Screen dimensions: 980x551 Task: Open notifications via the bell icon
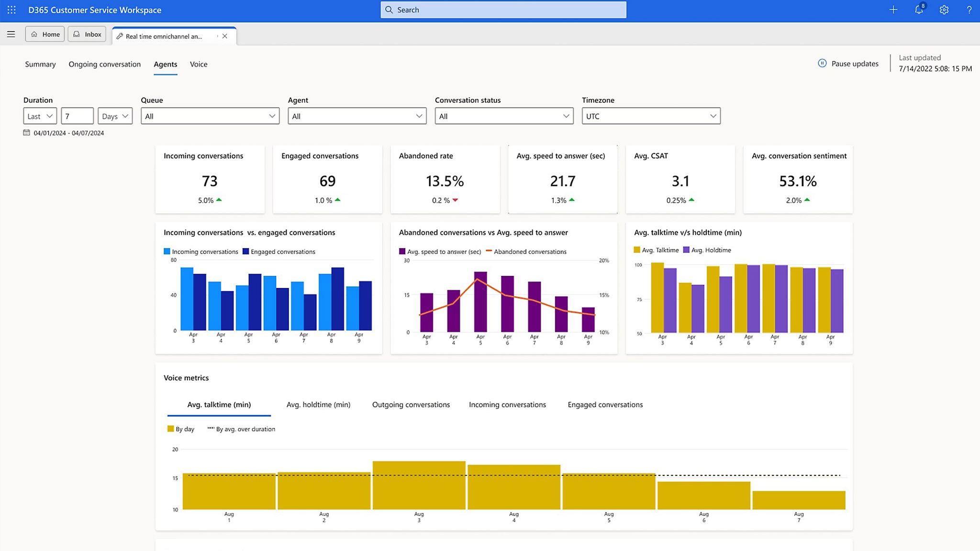(918, 10)
